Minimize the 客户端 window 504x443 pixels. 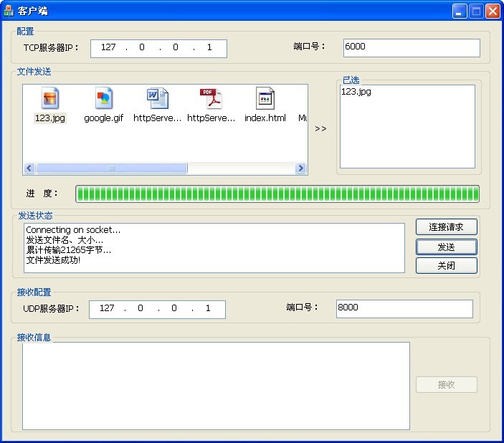tap(460, 11)
